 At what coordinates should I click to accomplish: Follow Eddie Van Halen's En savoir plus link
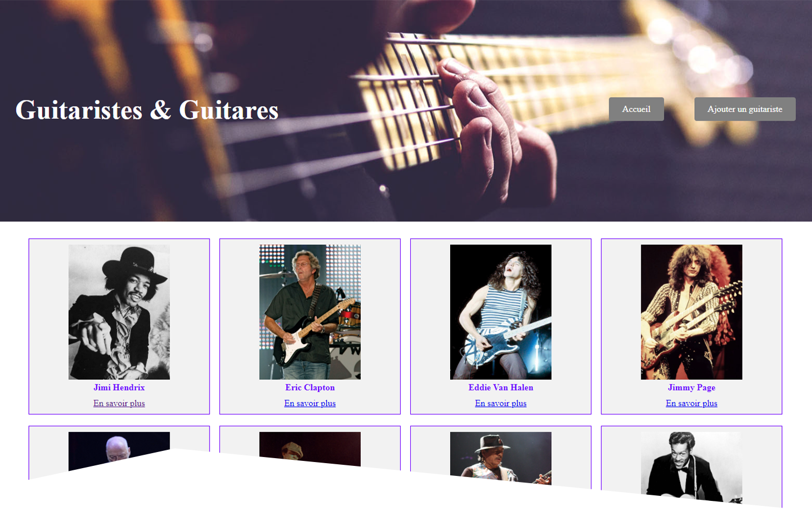click(501, 403)
